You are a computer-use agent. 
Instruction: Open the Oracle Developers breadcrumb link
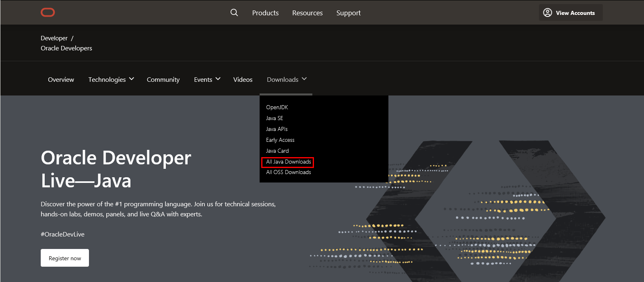point(66,48)
